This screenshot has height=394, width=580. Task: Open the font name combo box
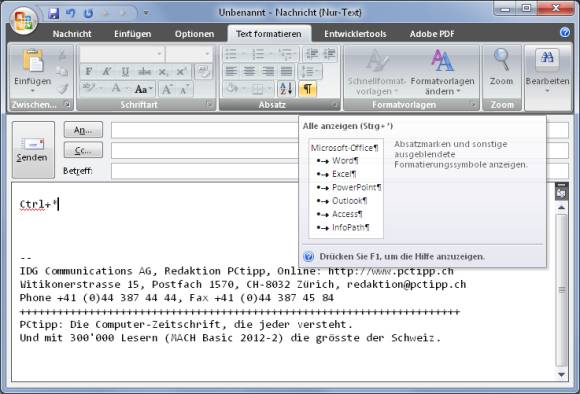coord(122,54)
